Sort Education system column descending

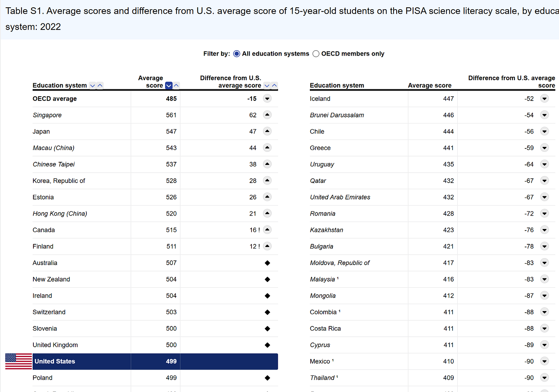pos(93,86)
